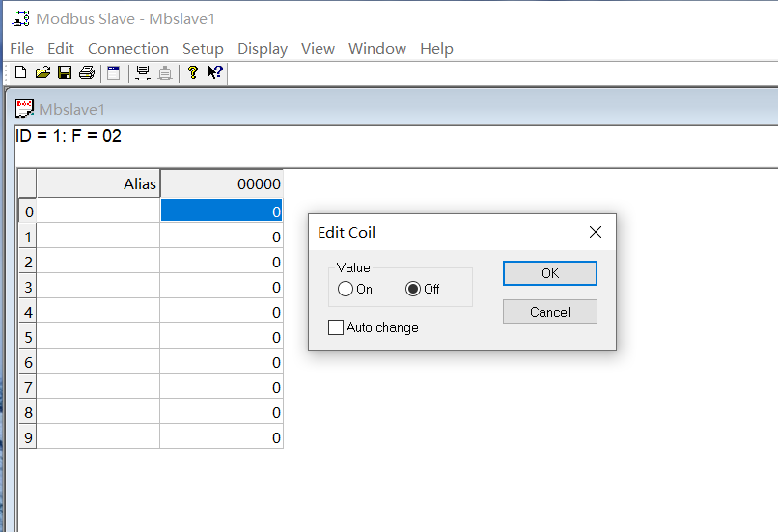The image size is (778, 532).
Task: Close the Edit Coil dialog
Action: pos(596,232)
